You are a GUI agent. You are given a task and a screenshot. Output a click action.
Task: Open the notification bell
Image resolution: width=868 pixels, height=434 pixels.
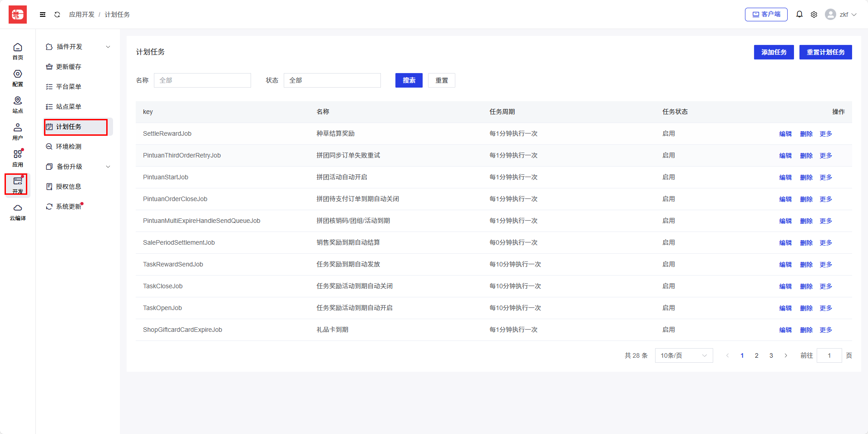(799, 15)
